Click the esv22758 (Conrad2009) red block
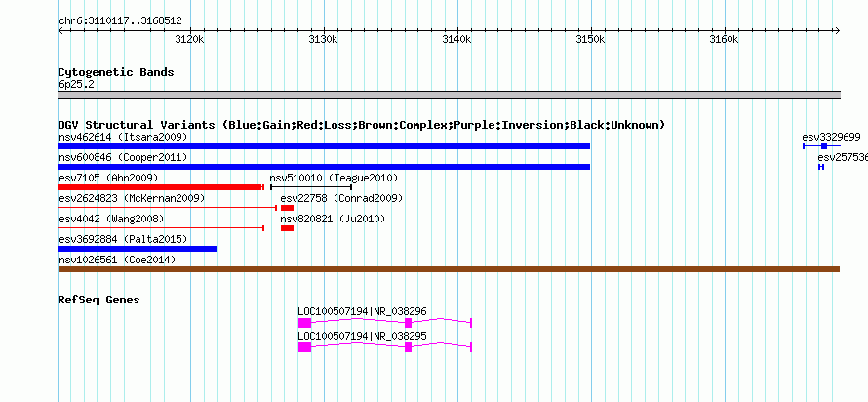Image resolution: width=868 pixels, height=402 pixels. pyautogui.click(x=287, y=208)
